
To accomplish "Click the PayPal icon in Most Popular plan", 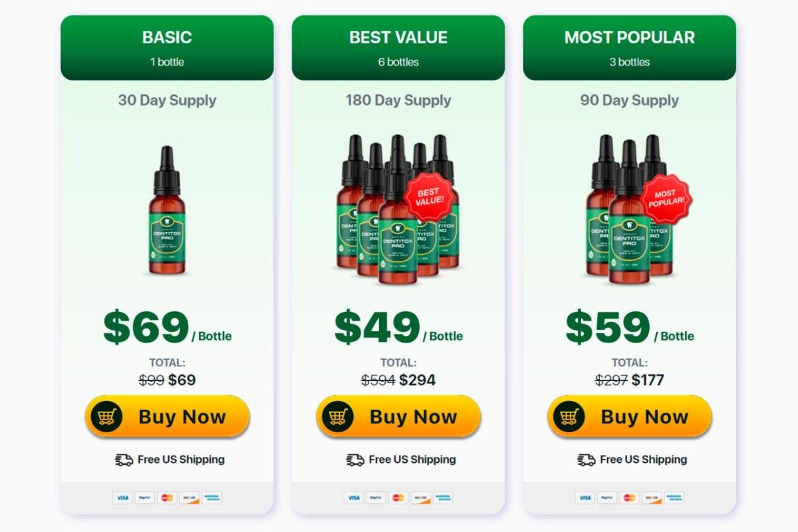I will 607,497.
